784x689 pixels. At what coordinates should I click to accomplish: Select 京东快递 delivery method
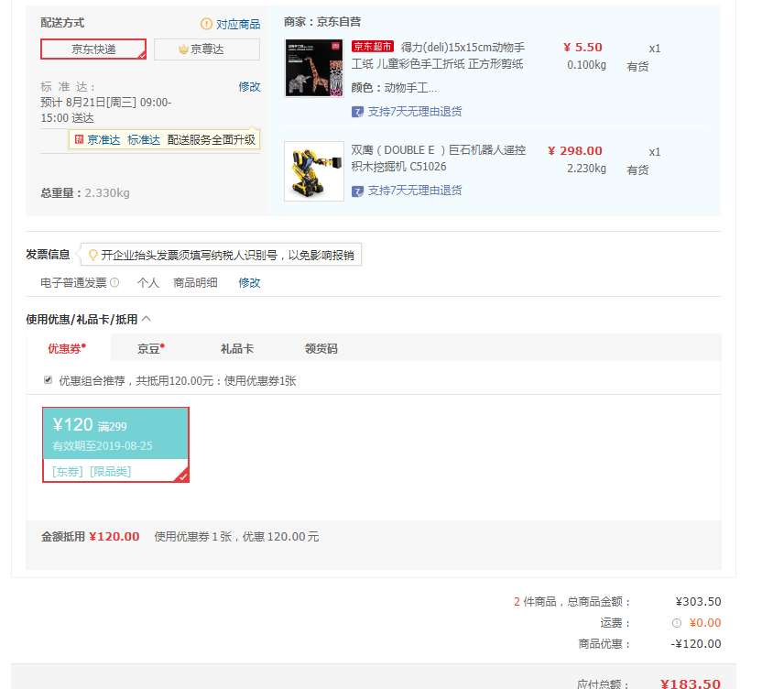93,49
